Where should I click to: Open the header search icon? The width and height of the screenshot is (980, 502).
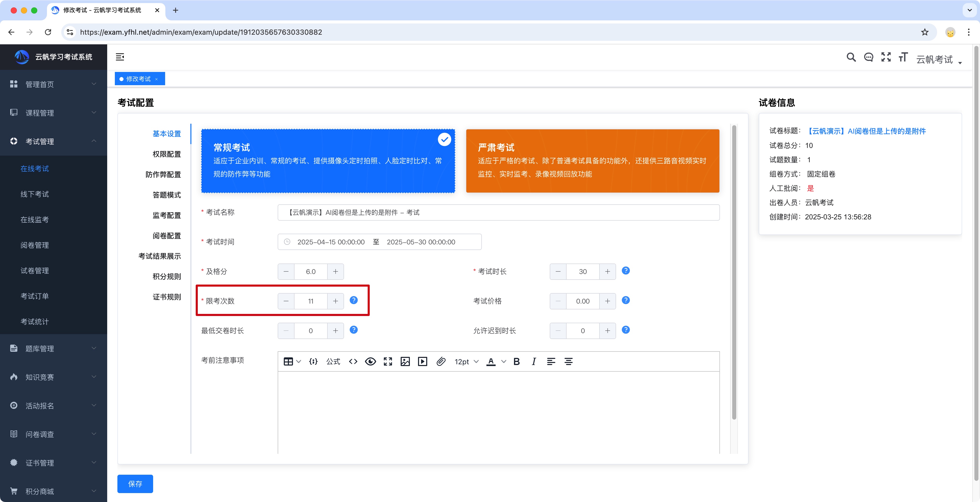coord(851,57)
